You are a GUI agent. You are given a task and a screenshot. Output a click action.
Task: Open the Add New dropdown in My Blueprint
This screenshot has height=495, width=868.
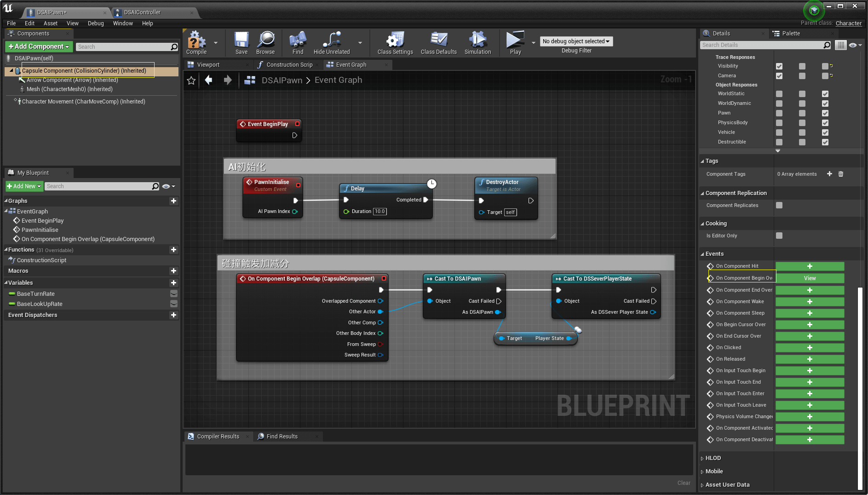click(24, 186)
